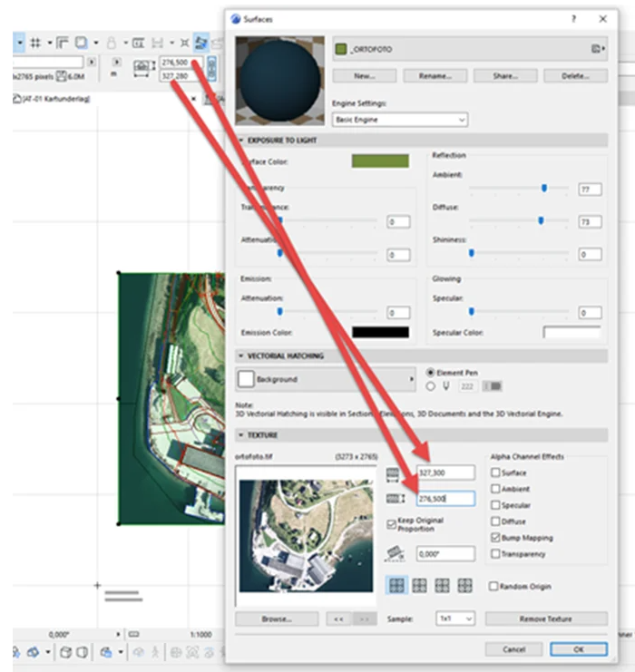
Task: Uncheck Keep Original Proportion
Action: tap(391, 524)
